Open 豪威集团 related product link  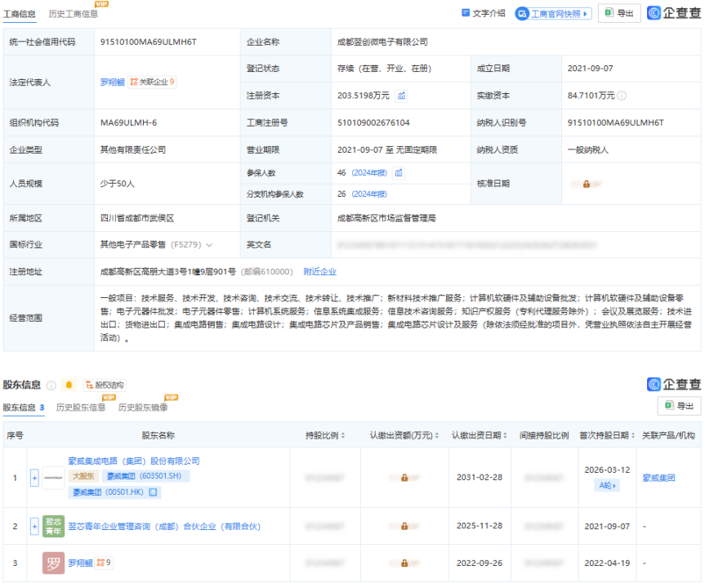(658, 479)
